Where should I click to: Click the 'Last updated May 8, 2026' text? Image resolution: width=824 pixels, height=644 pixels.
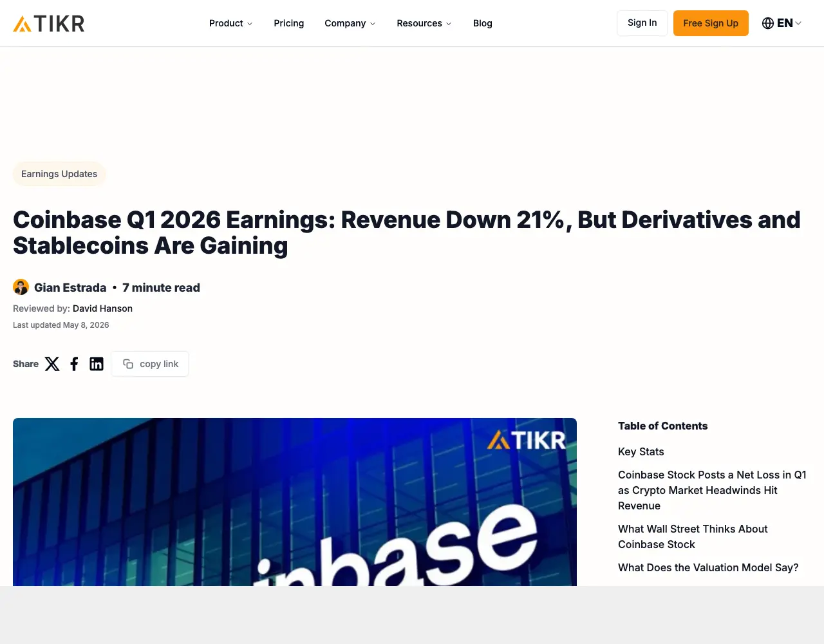pos(61,325)
